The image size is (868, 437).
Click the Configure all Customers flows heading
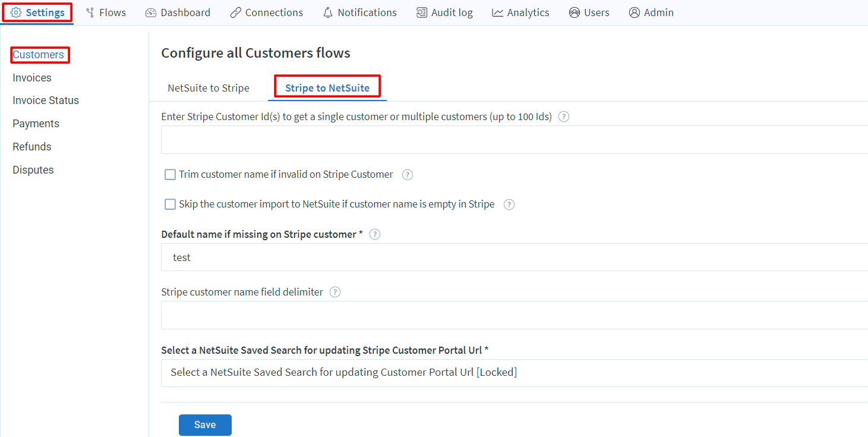click(x=255, y=53)
